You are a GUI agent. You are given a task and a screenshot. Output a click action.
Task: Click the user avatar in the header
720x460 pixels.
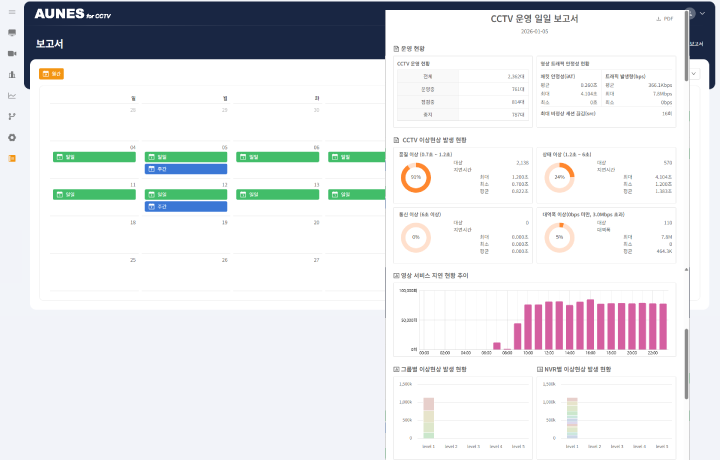click(x=691, y=13)
